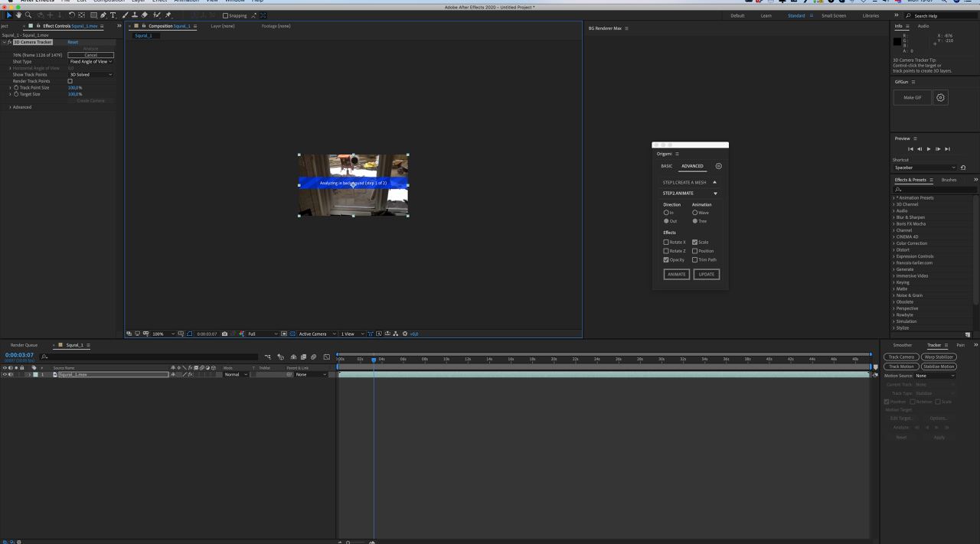
Task: Open layer blending Mode Normal dropdown
Action: [235, 374]
